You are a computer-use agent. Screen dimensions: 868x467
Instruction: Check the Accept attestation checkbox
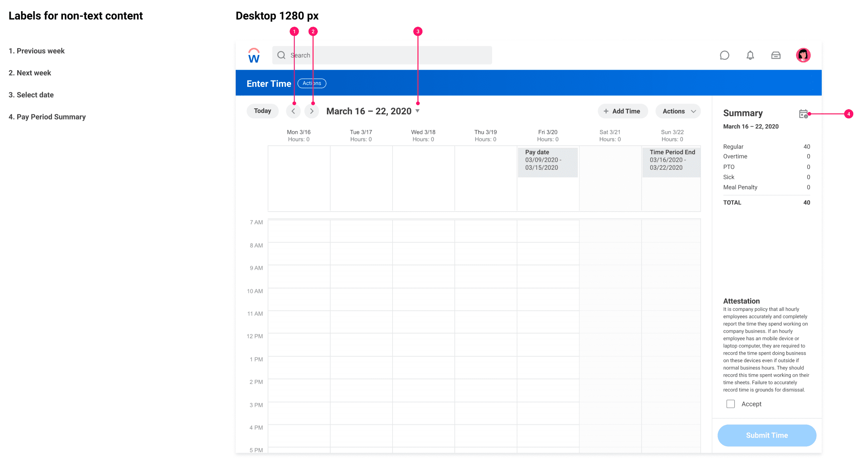(x=730, y=404)
